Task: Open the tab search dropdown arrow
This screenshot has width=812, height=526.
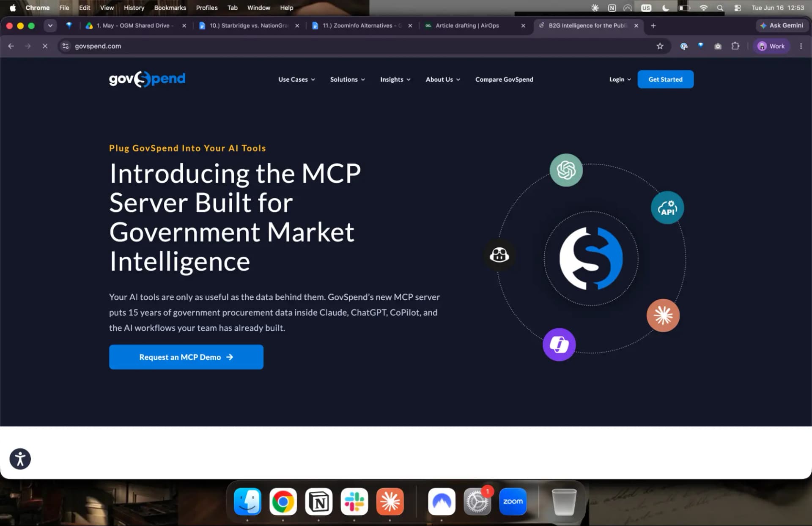Action: point(50,26)
